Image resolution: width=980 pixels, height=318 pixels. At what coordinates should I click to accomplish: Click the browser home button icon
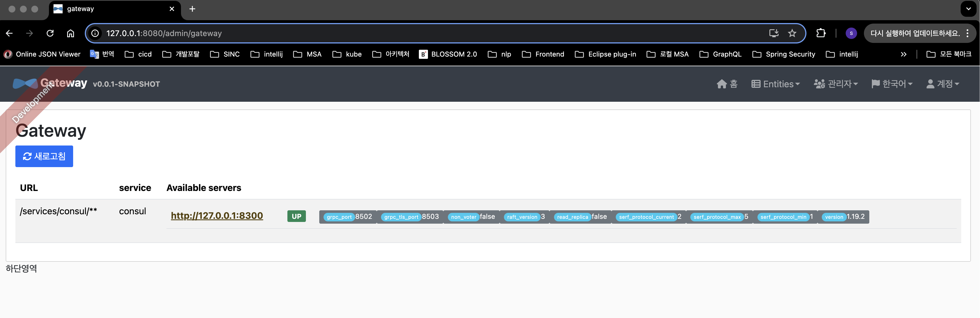click(70, 34)
